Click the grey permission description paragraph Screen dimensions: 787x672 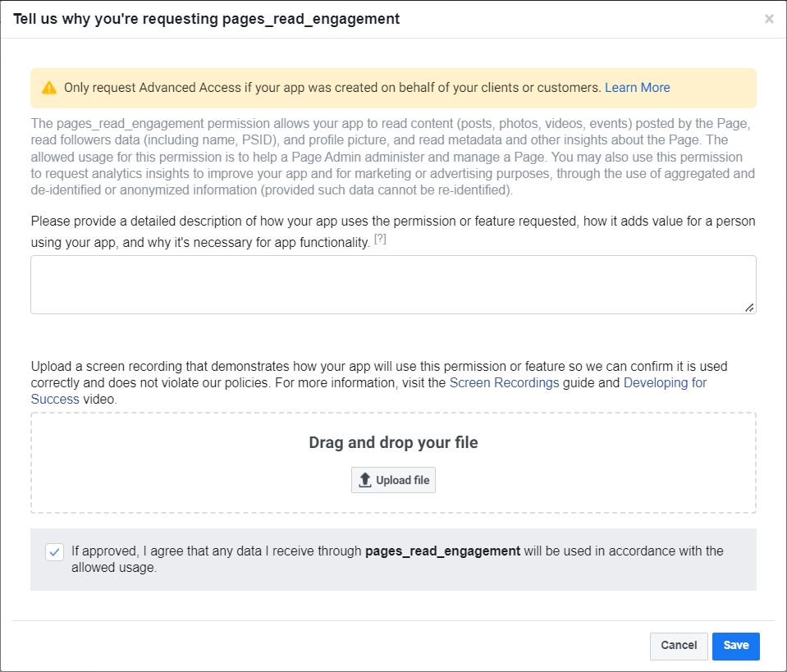tap(392, 156)
